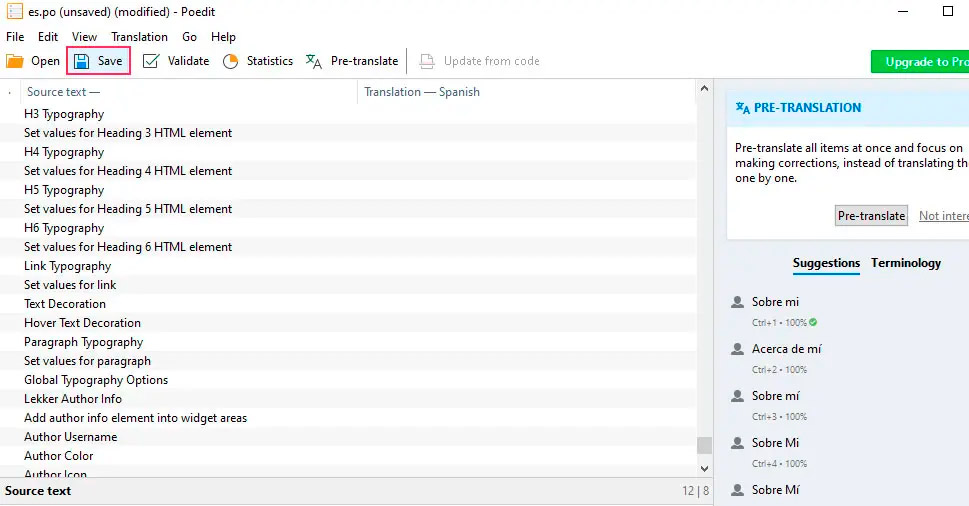
Task: Choose the 'Sobre mi' suggestion
Action: 775,302
